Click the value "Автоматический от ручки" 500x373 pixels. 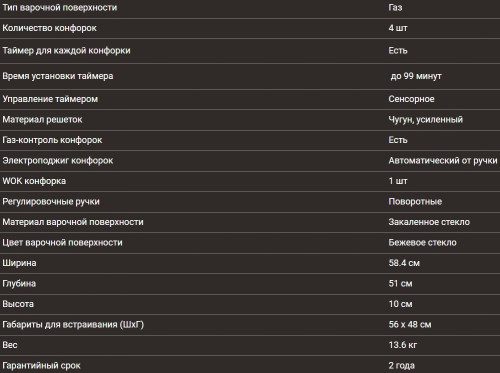[443, 161]
